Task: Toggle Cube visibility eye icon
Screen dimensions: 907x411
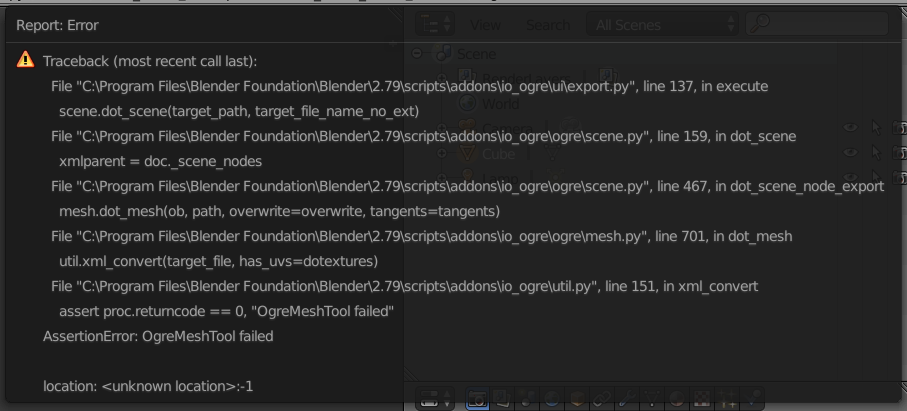Action: click(x=850, y=153)
